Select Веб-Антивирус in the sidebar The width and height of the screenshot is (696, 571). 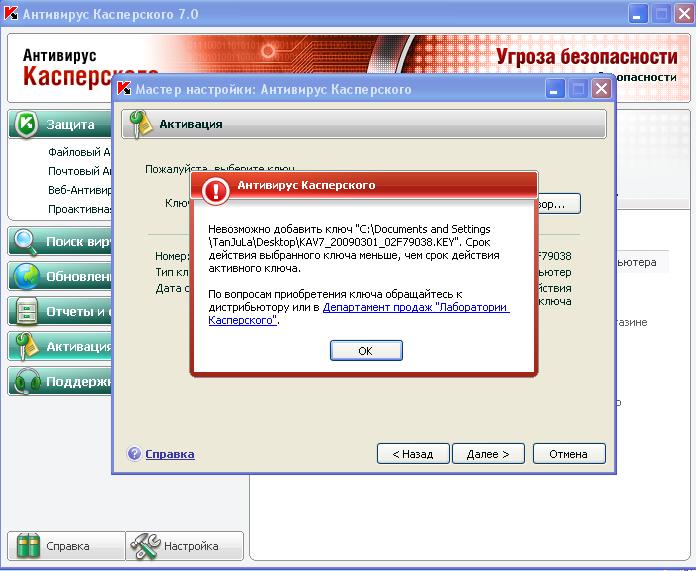click(x=79, y=190)
